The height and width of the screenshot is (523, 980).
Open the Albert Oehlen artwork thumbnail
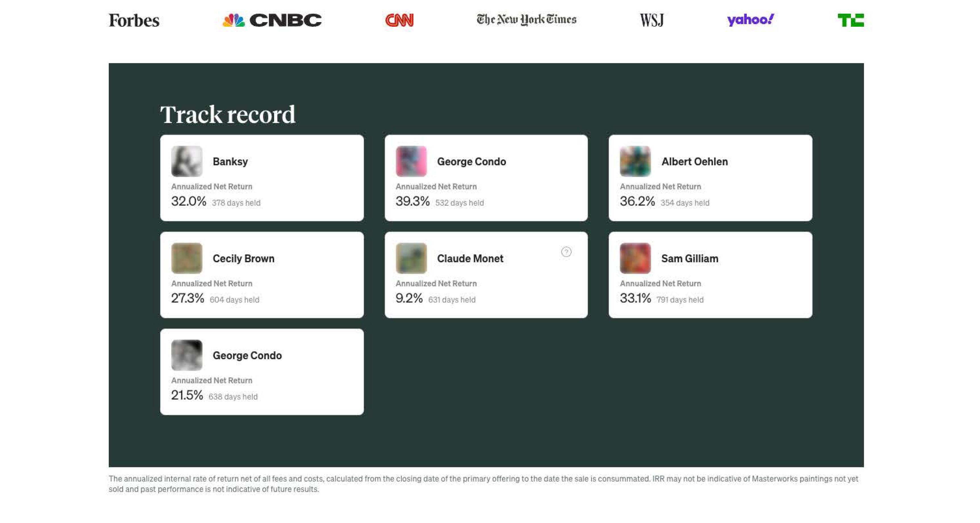coord(635,161)
